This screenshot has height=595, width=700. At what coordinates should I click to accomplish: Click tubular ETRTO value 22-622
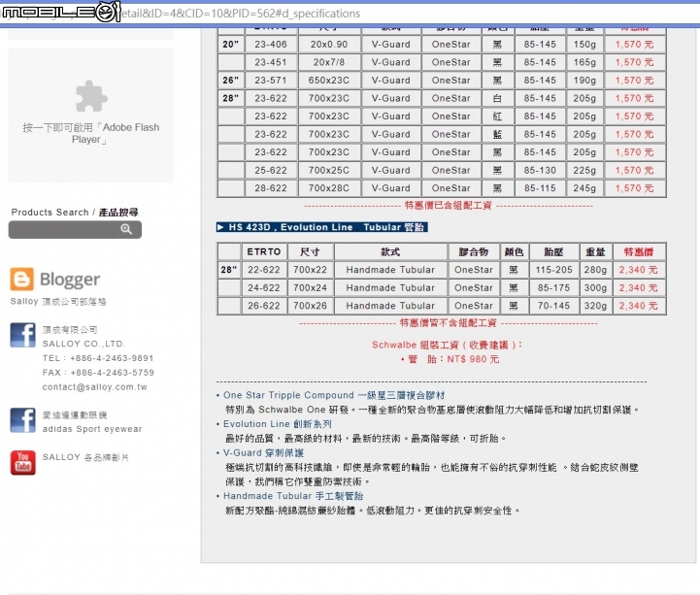264,270
